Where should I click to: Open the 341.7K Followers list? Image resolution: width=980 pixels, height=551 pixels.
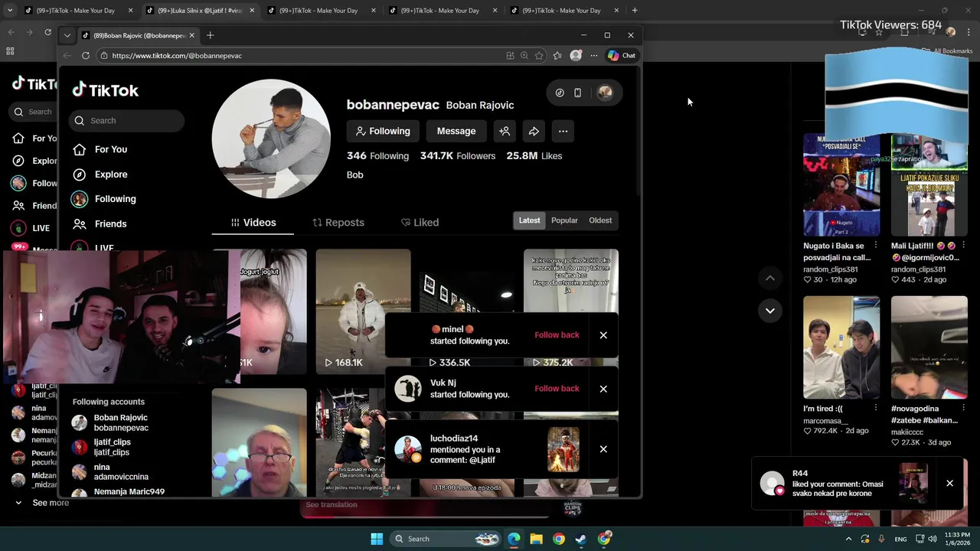[x=458, y=156]
